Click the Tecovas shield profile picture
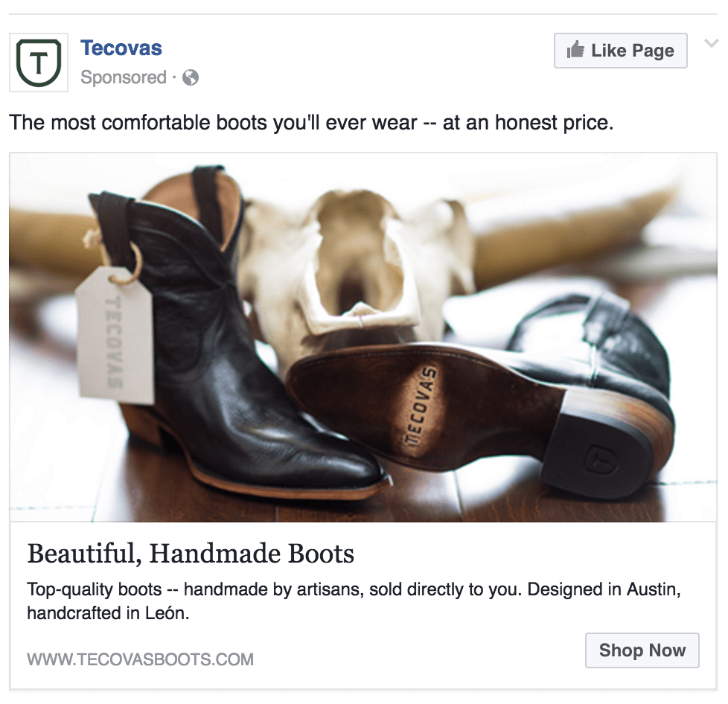The width and height of the screenshot is (728, 704). [39, 63]
